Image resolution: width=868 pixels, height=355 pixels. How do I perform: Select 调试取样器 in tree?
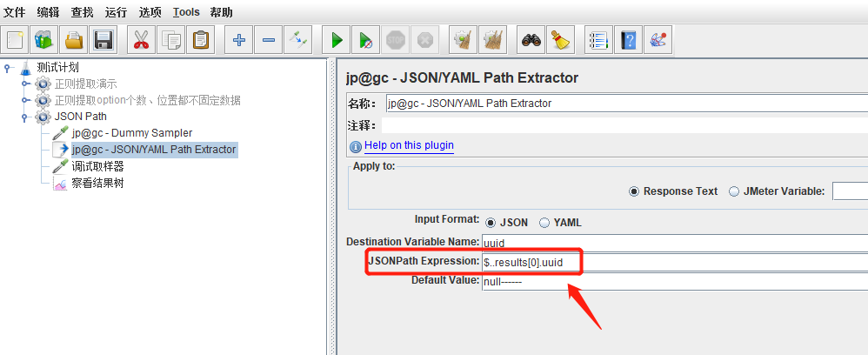point(97,166)
